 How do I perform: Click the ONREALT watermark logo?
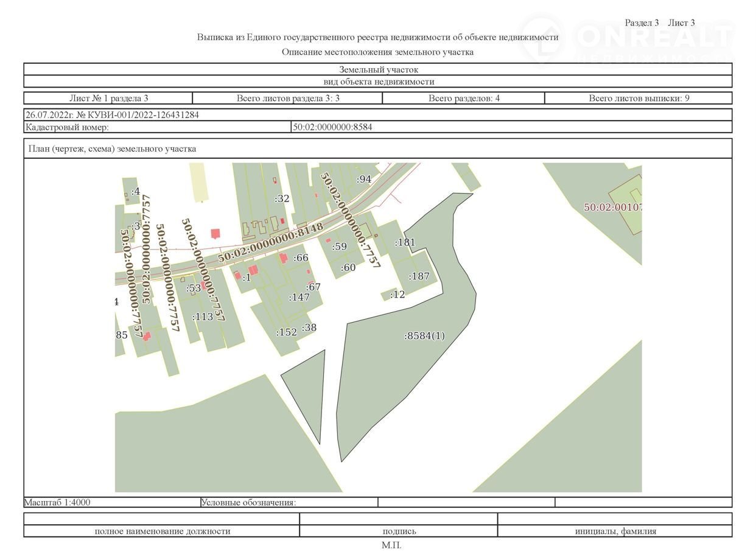point(627,38)
